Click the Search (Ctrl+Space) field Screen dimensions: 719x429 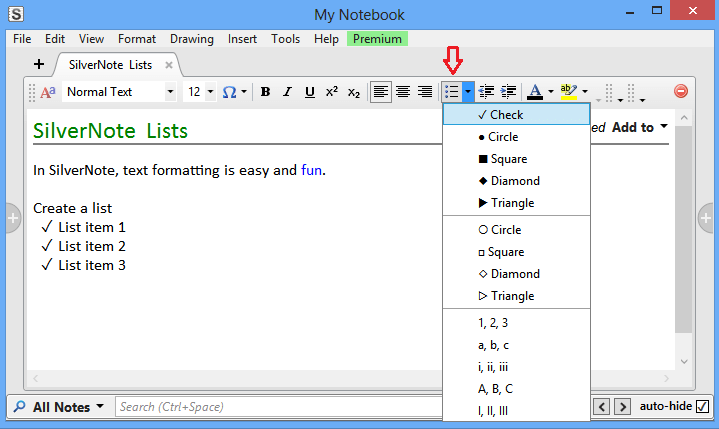(279, 407)
